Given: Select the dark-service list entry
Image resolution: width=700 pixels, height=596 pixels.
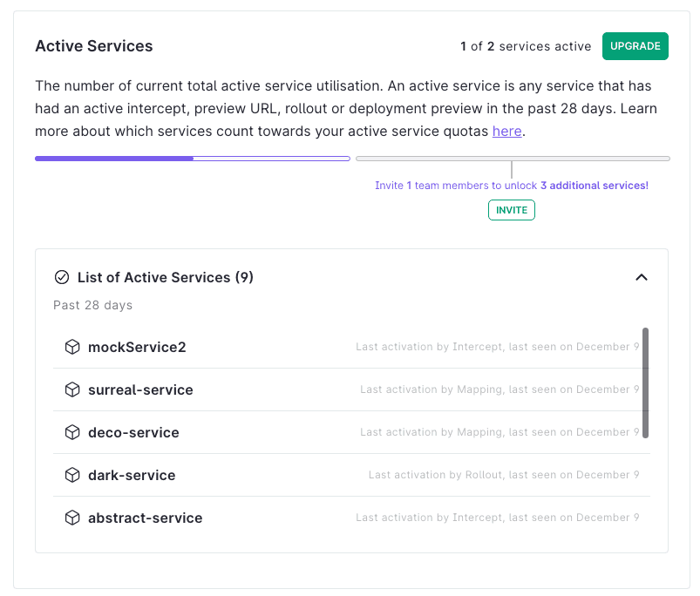Looking at the screenshot, I should [x=351, y=475].
